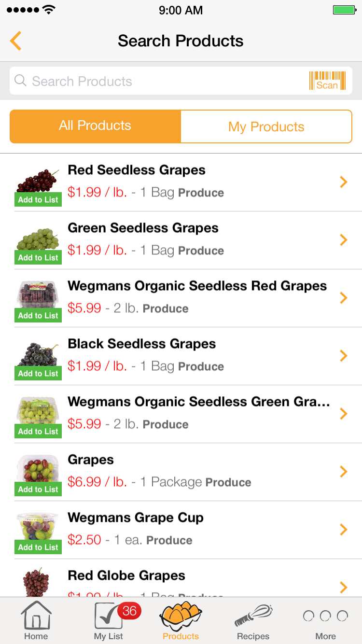The height and width of the screenshot is (644, 362).
Task: Tap the search magnifier icon
Action: tap(21, 81)
